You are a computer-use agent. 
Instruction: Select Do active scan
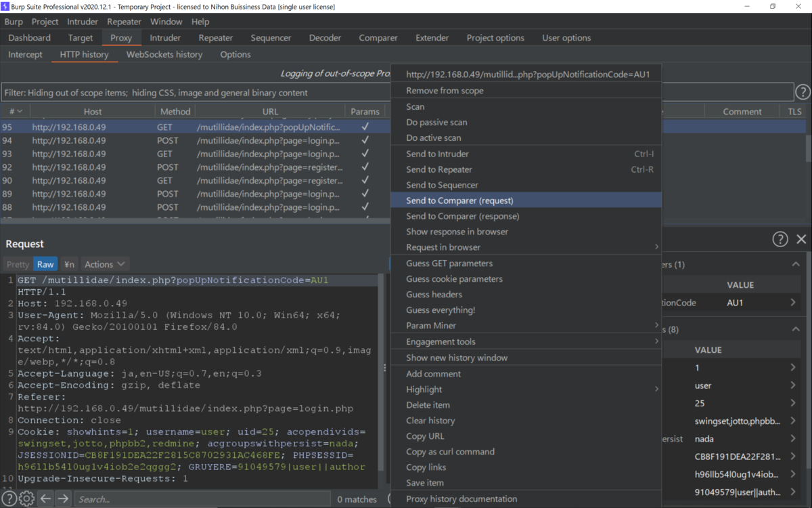pyautogui.click(x=525, y=137)
